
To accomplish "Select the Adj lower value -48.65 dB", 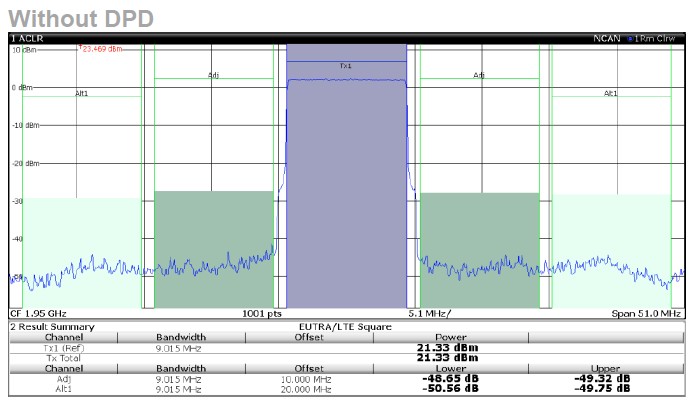I will [x=443, y=379].
